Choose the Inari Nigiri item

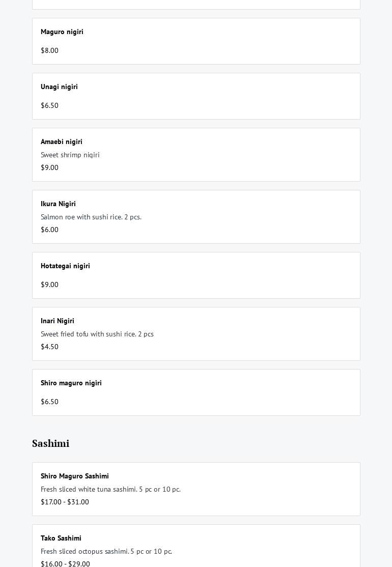click(x=196, y=333)
